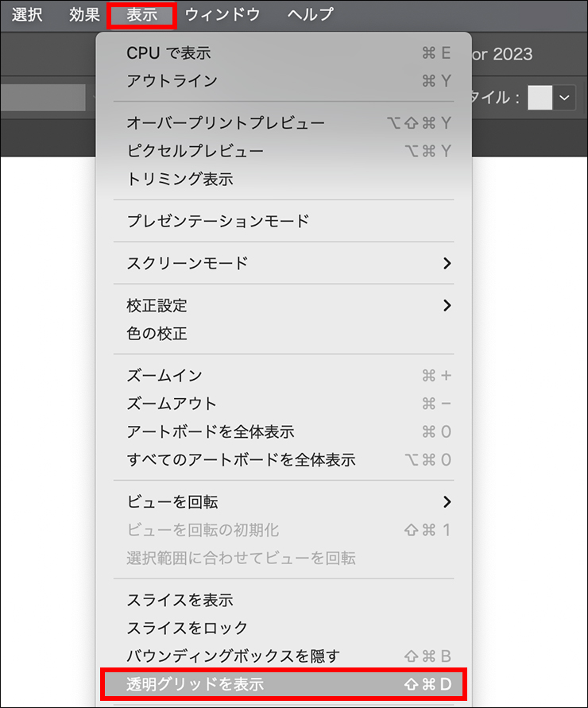Open the ヘルプ menu
This screenshot has width=588, height=708.
(x=311, y=14)
